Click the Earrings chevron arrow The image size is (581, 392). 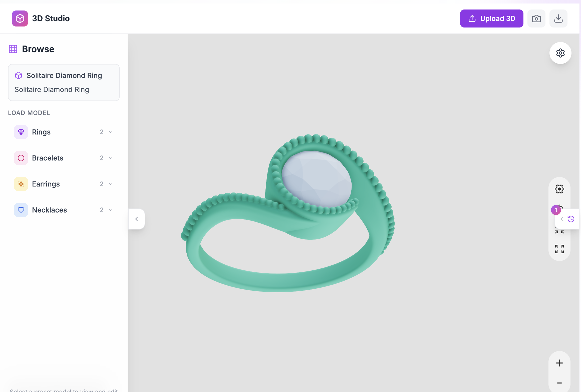(x=111, y=184)
